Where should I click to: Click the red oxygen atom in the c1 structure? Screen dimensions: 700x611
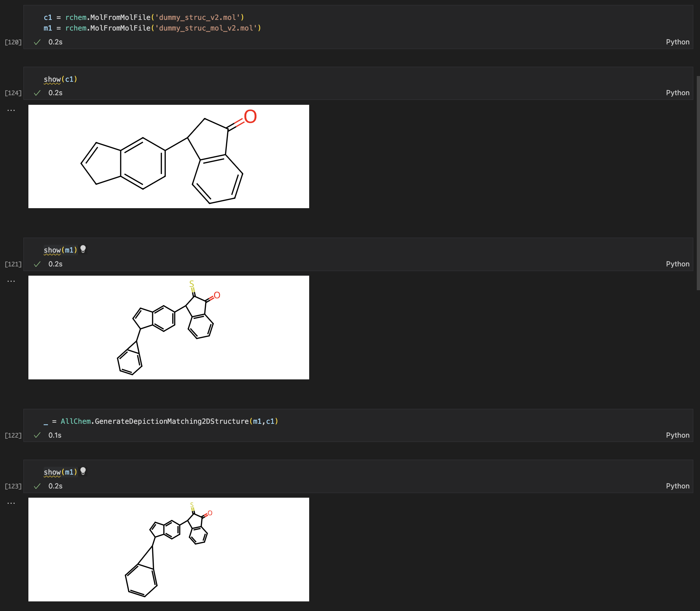click(x=250, y=117)
